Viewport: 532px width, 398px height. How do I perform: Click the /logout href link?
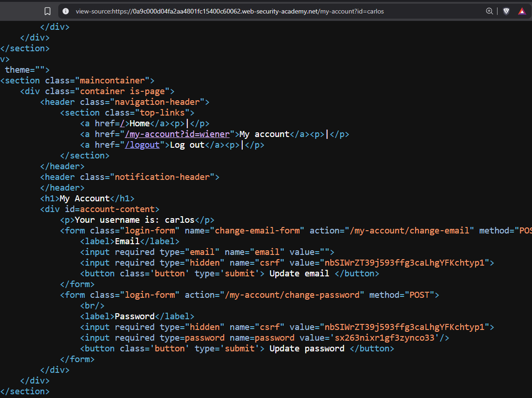[142, 145]
